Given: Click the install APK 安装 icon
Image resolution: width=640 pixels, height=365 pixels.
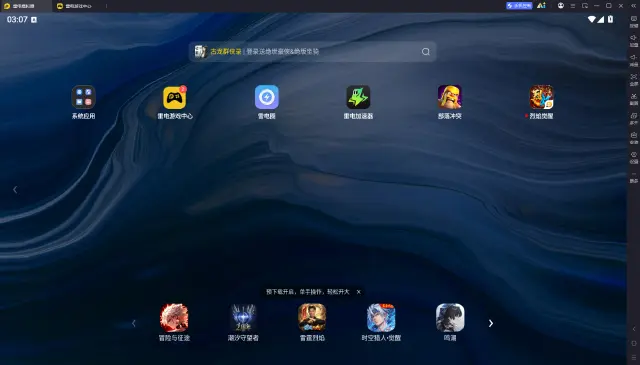Looking at the screenshot, I should click(x=633, y=138).
